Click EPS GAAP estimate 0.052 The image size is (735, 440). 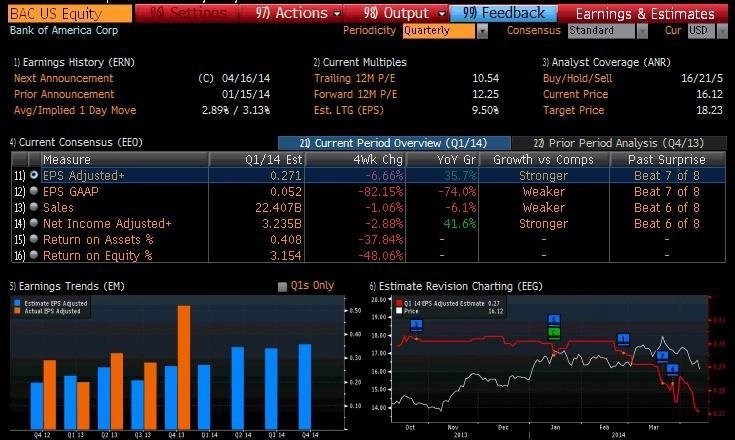[x=285, y=191]
